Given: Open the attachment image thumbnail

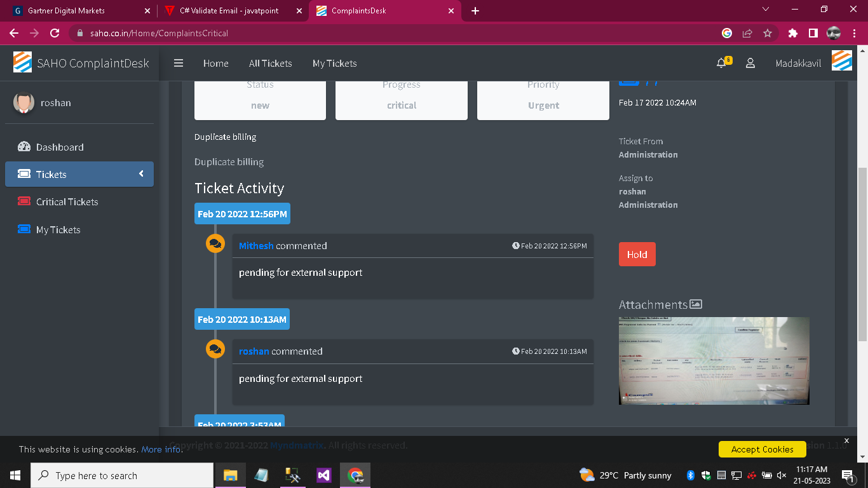Looking at the screenshot, I should click(714, 360).
